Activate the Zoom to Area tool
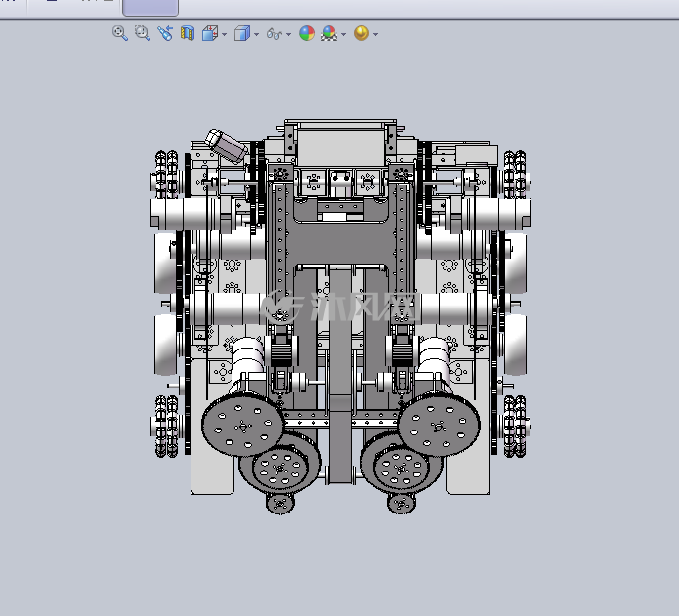This screenshot has width=679, height=616. (x=143, y=33)
